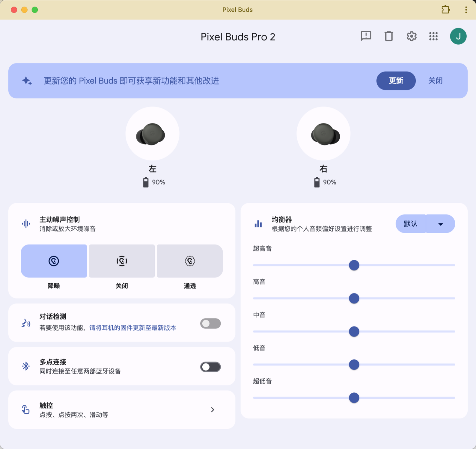The image size is (476, 449).
Task: Open the three-dot menu in title bar
Action: pyautogui.click(x=466, y=10)
